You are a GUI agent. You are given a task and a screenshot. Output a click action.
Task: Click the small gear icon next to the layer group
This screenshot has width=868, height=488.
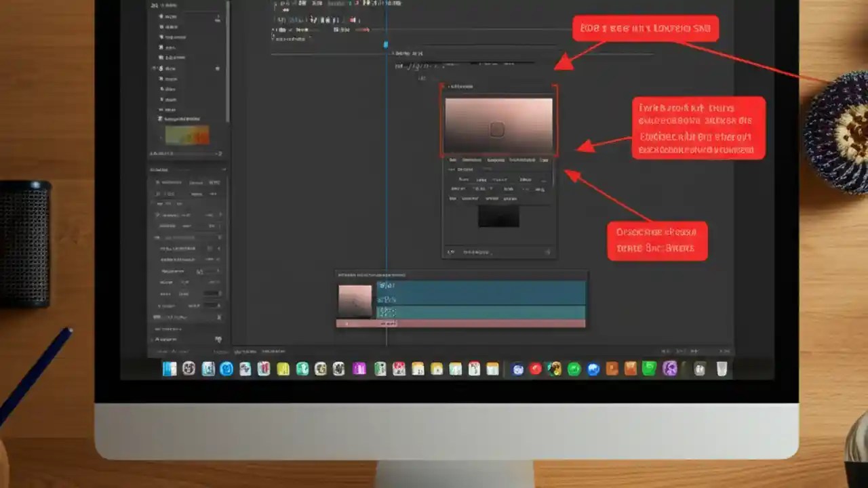[217, 68]
